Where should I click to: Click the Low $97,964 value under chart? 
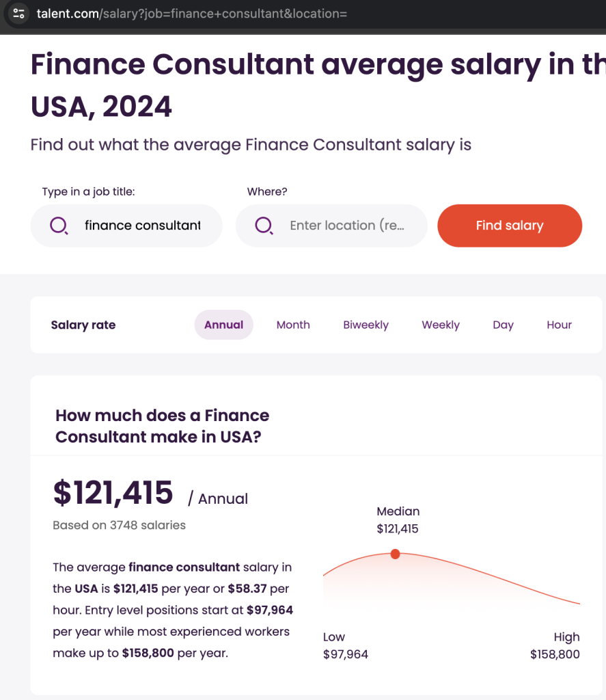pyautogui.click(x=346, y=654)
